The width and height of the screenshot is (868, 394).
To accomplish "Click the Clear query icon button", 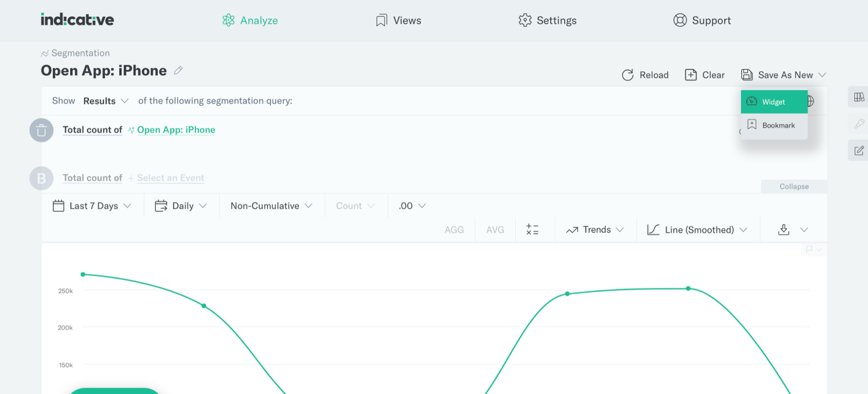I will (690, 75).
